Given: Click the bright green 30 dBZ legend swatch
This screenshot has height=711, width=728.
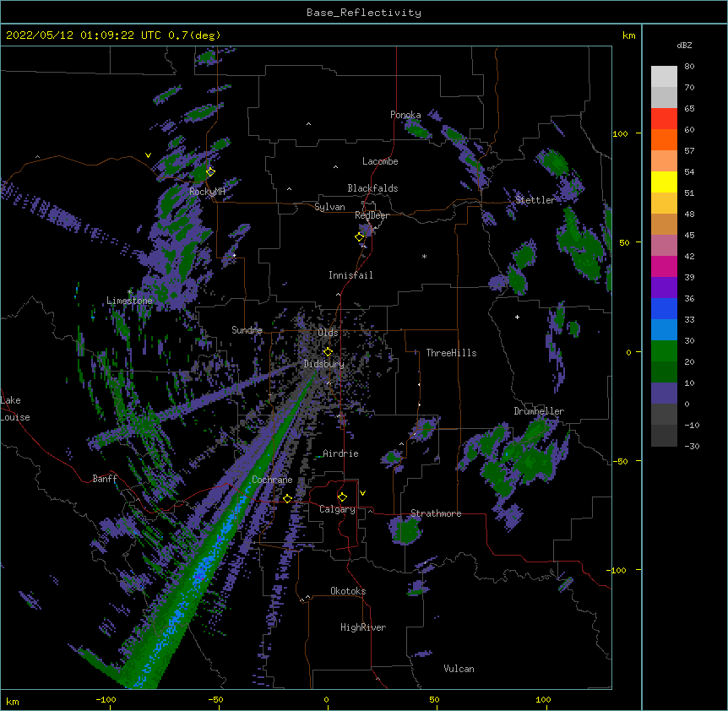Looking at the screenshot, I should (x=664, y=351).
